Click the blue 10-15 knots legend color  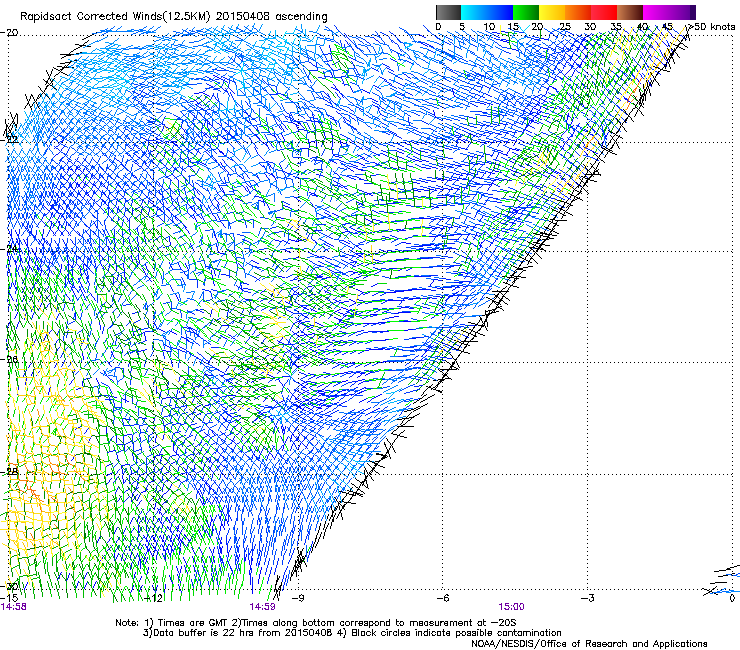click(500, 12)
